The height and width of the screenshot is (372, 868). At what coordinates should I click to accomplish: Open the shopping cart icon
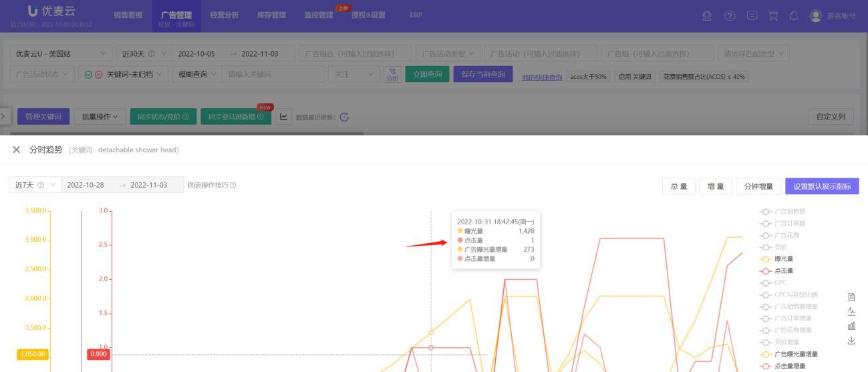point(772,15)
